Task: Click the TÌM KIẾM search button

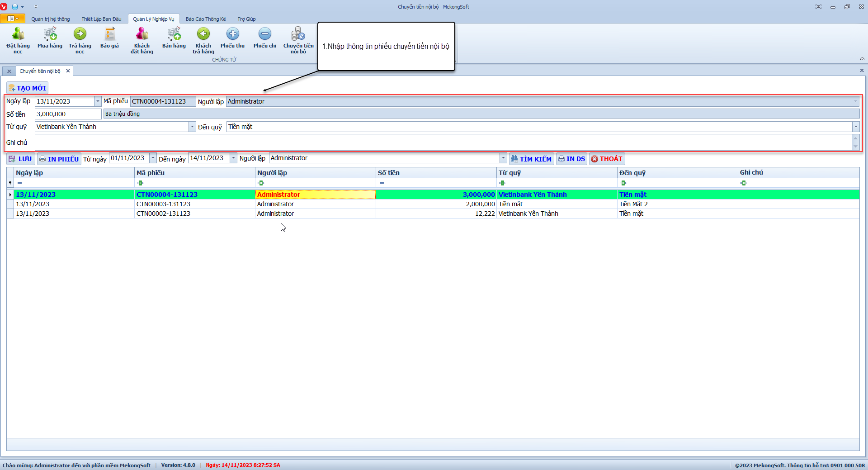Action: point(531,159)
